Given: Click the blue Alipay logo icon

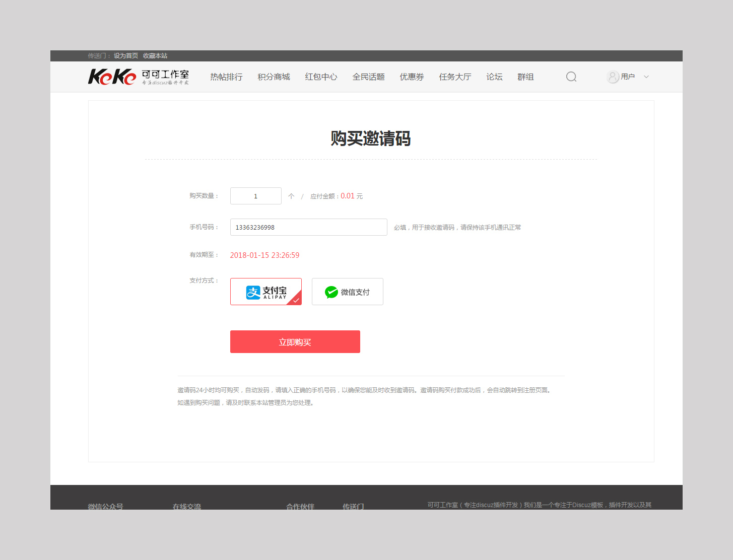Looking at the screenshot, I should pyautogui.click(x=253, y=292).
